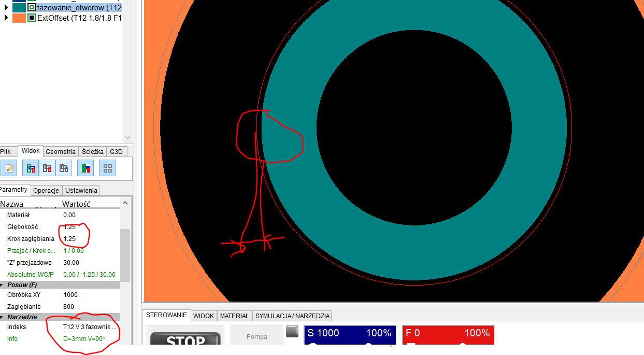Collapse the Narzędzie section
Screen dimensions: 644x355
click(x=3, y=317)
